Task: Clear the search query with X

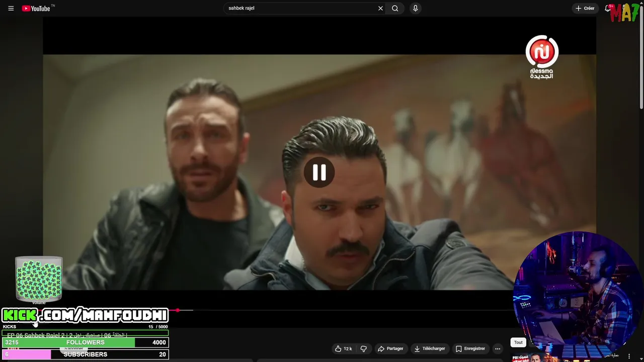Action: (x=380, y=8)
